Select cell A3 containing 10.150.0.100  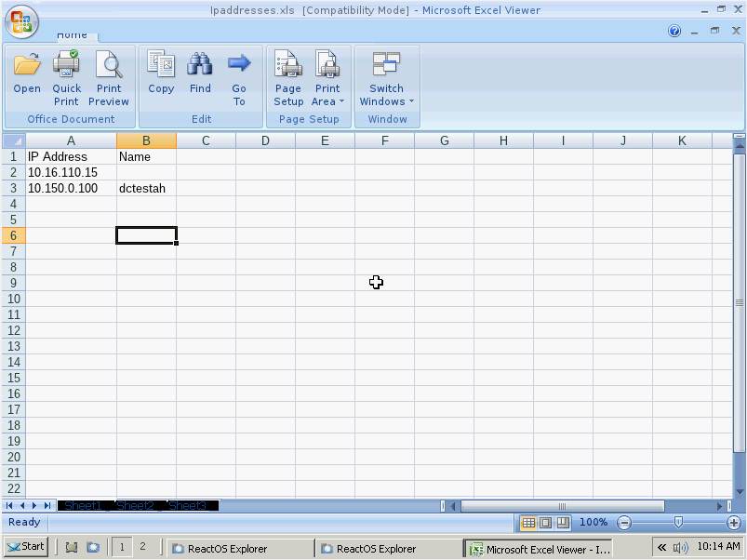point(71,188)
